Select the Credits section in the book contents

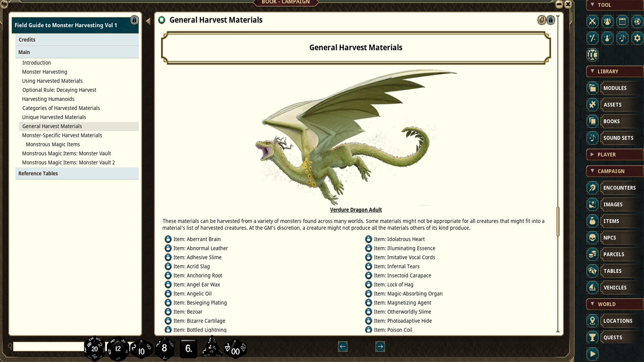(27, 39)
